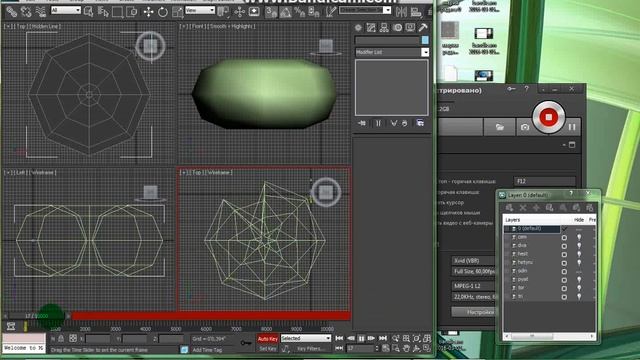Click Configure Modifier Sets icon

[x=420, y=123]
